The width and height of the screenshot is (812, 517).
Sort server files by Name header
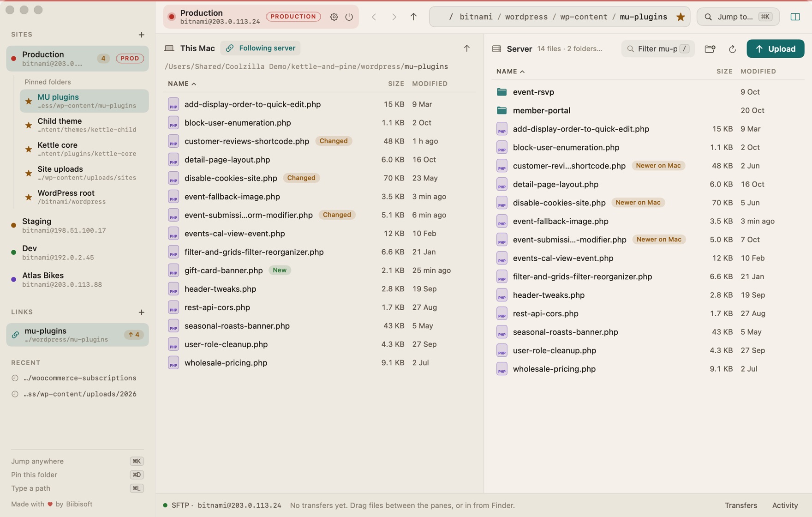(511, 72)
